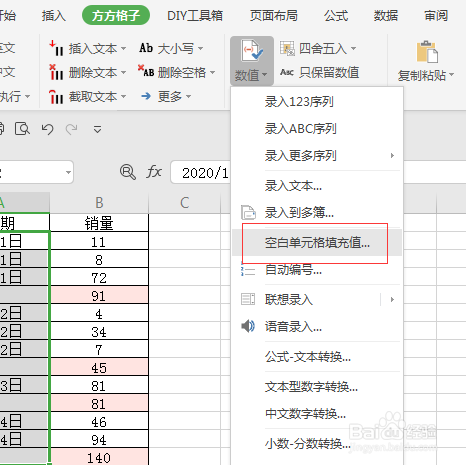The image size is (466, 465).
Task: Select 空白单元格填充值... menu item
Action: coord(317,243)
